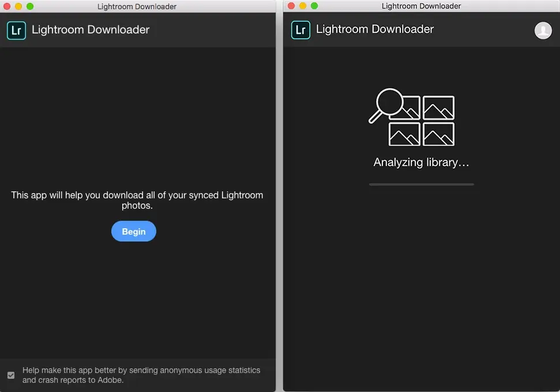
Task: Close the right Lightroom Downloader window
Action: click(x=291, y=5)
